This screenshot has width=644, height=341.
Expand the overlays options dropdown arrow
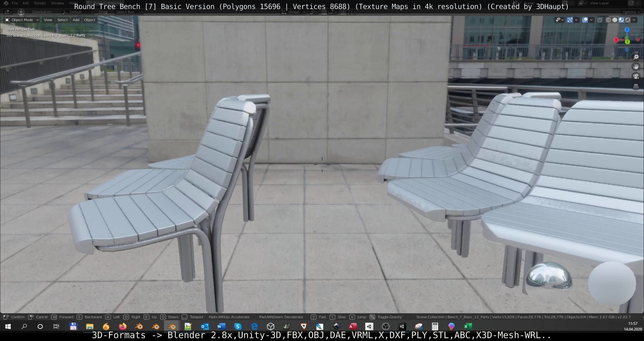click(x=591, y=20)
